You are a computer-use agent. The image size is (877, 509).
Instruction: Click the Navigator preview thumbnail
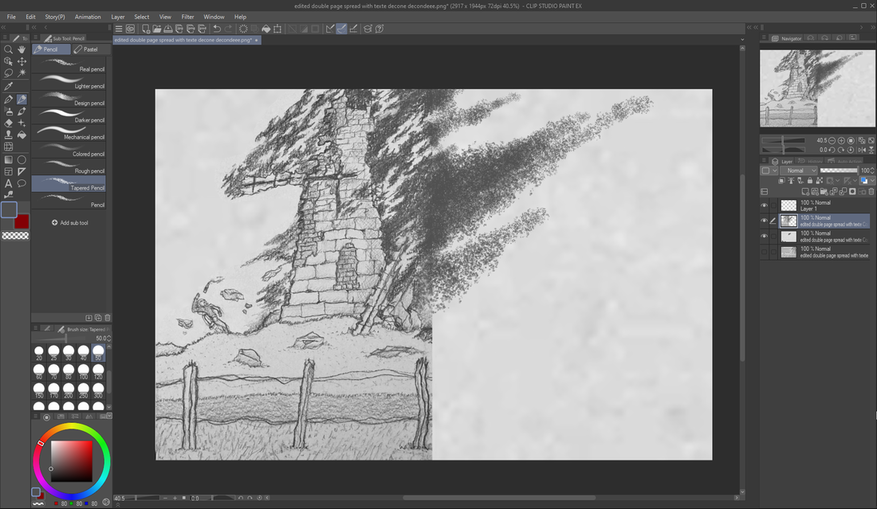[817, 88]
